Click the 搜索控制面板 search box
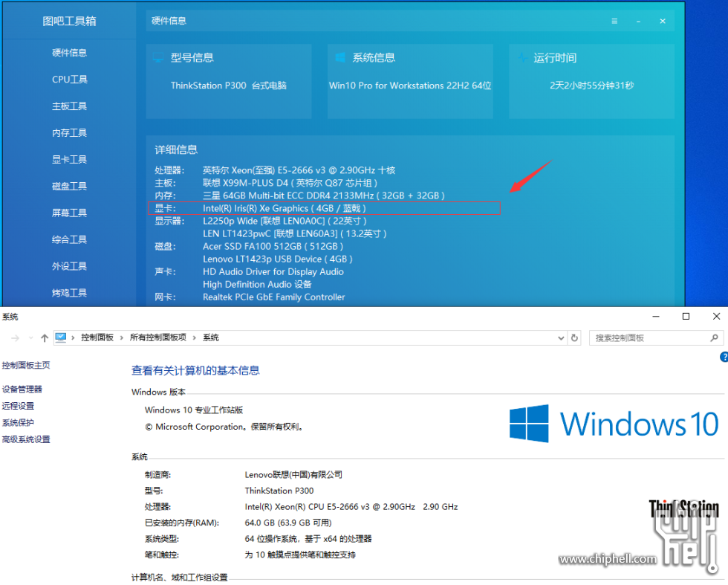 pos(657,337)
